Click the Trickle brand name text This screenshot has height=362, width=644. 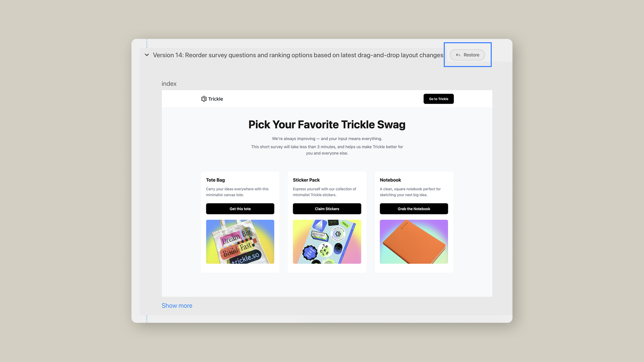pyautogui.click(x=215, y=99)
